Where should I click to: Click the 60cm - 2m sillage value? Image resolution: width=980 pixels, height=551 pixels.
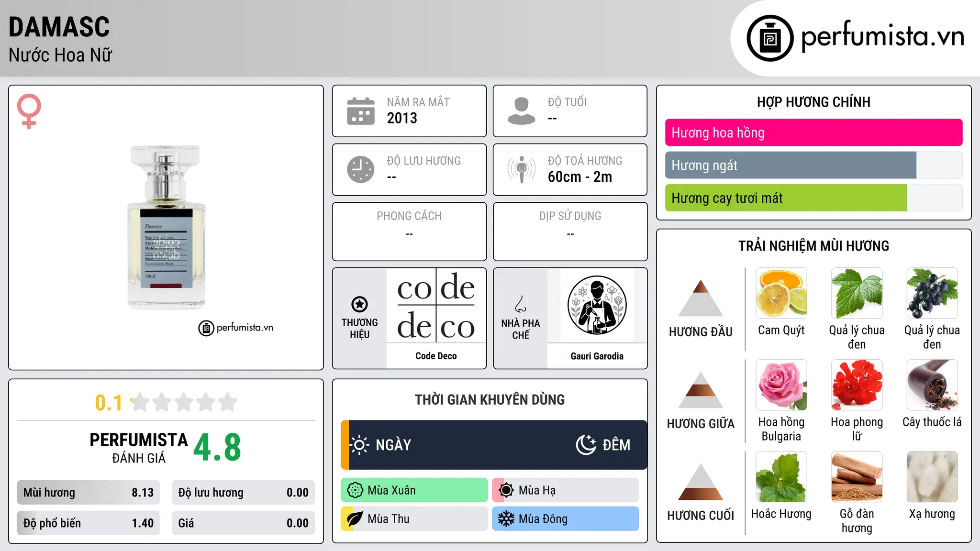click(x=580, y=177)
